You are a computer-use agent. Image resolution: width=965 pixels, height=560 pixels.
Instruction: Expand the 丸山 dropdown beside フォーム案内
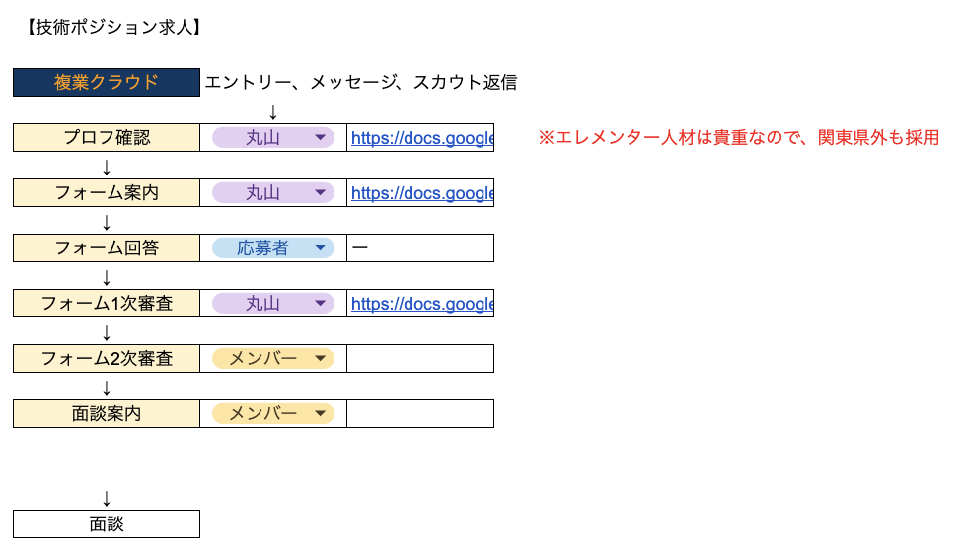click(x=273, y=193)
